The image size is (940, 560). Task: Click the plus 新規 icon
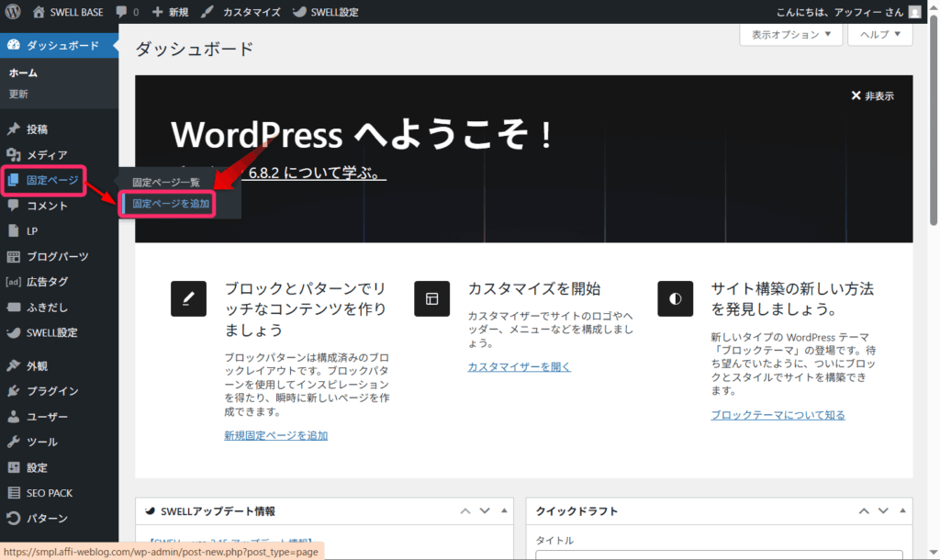158,11
